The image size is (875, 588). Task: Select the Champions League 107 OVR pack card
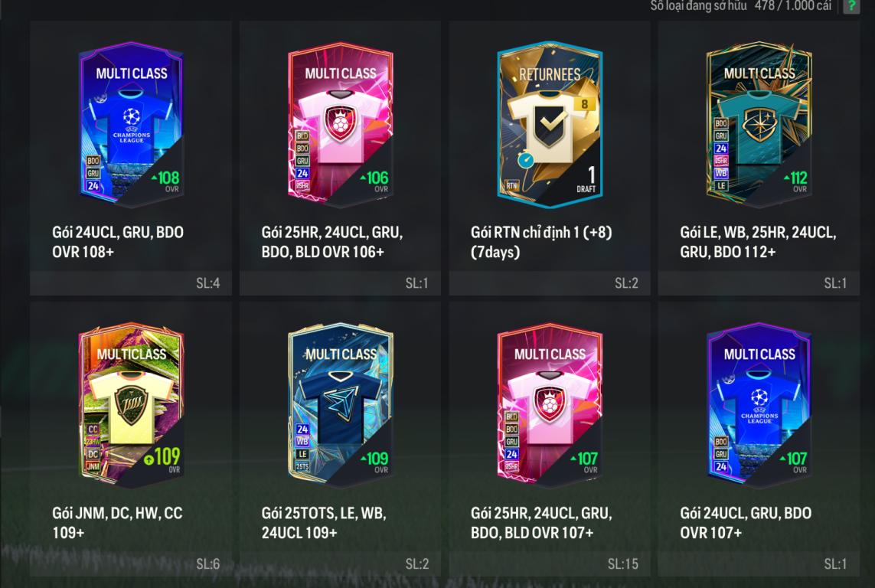[x=759, y=404]
